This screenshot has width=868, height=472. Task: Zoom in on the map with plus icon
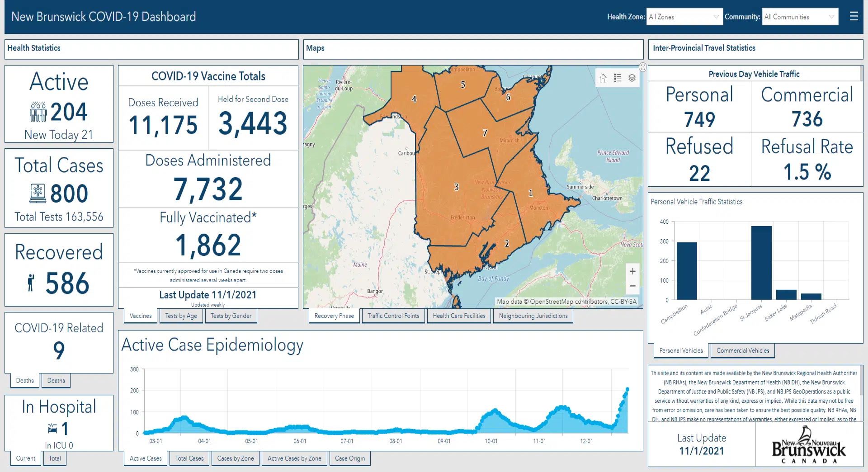[632, 271]
